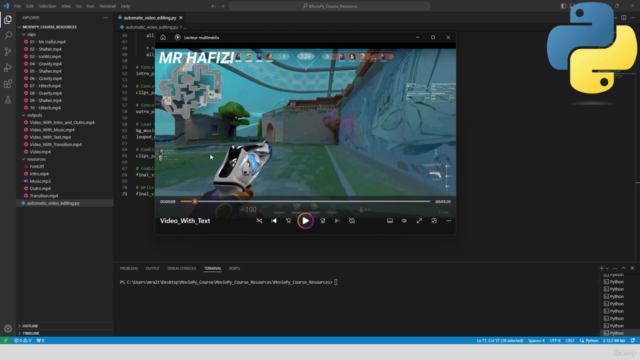The height and width of the screenshot is (360, 640).
Task: Open the Help menu
Action: point(125,6)
